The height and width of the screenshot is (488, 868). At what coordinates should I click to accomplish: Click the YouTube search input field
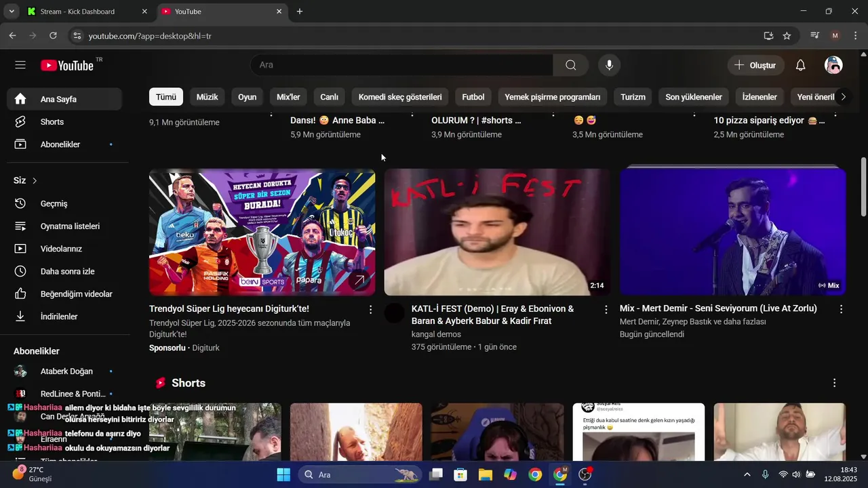[x=401, y=65]
